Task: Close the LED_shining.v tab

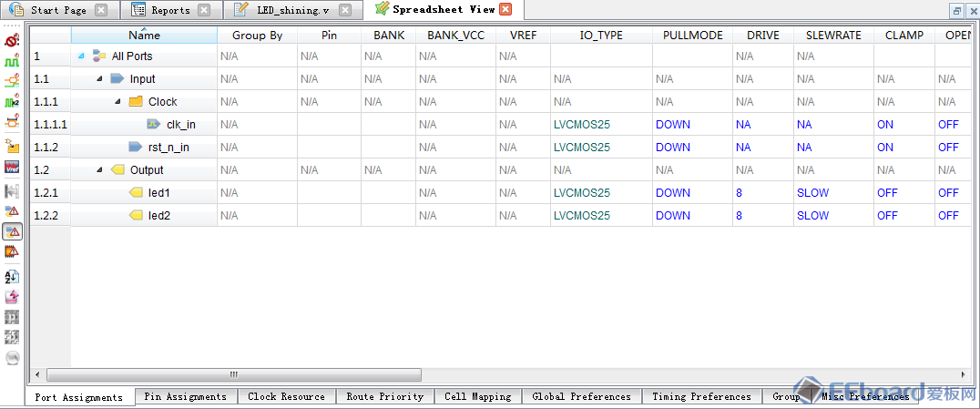Action: pos(344,10)
